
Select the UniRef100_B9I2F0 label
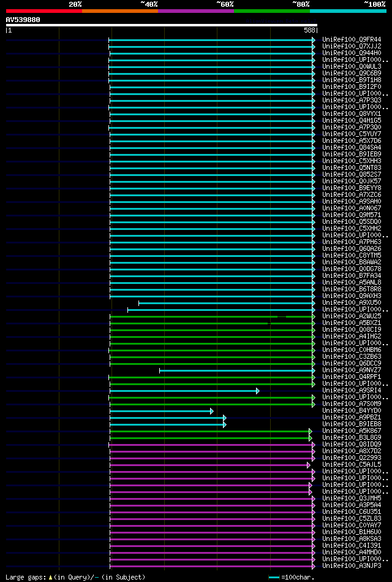(352, 86)
